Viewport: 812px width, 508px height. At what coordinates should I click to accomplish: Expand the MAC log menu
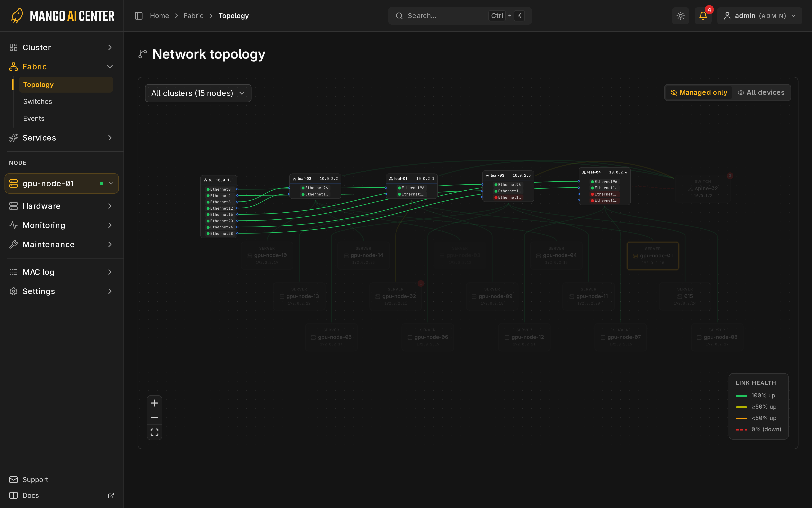62,272
